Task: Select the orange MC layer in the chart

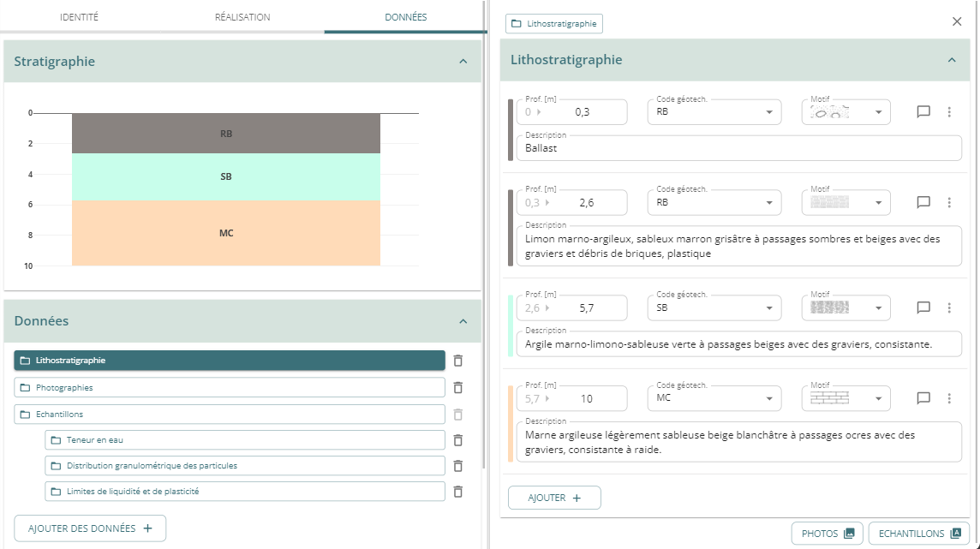Action: point(226,233)
